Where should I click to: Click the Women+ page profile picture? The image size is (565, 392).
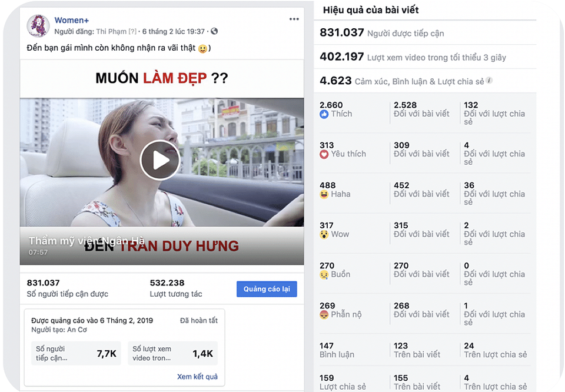tap(38, 26)
